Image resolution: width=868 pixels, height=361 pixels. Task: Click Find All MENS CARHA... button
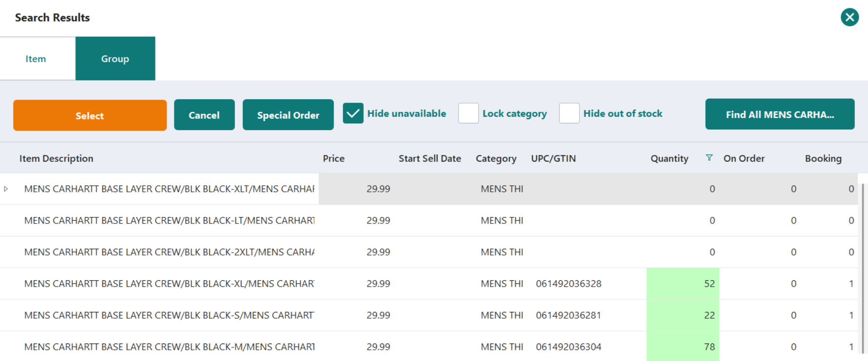pyautogui.click(x=780, y=114)
